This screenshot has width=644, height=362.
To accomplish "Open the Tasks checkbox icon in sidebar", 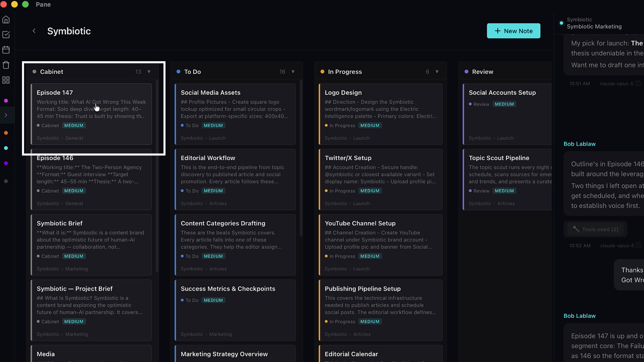I will coord(6,35).
